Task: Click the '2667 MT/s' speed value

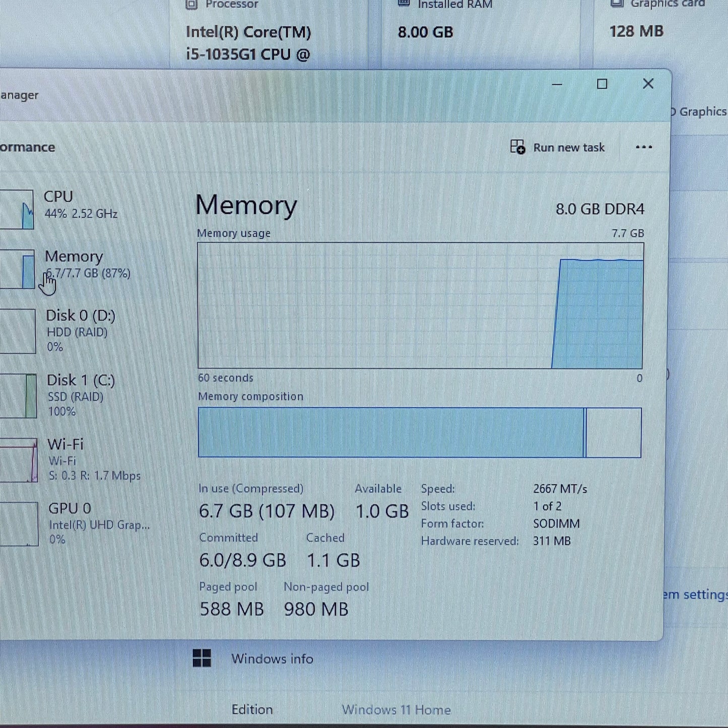Action: point(560,489)
